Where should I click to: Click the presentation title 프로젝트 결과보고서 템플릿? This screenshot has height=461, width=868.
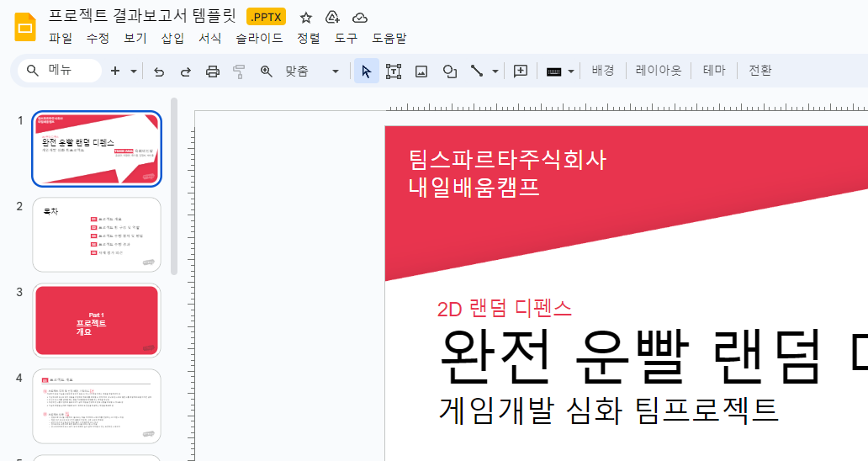tap(142, 15)
